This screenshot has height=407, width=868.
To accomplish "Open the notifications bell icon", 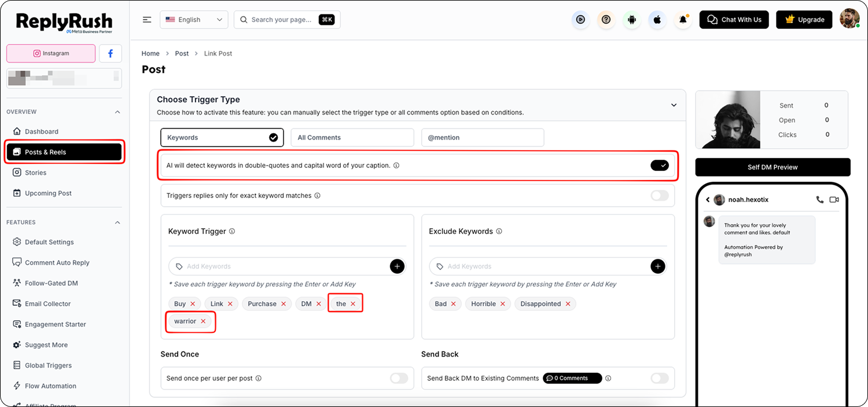I will pyautogui.click(x=683, y=20).
